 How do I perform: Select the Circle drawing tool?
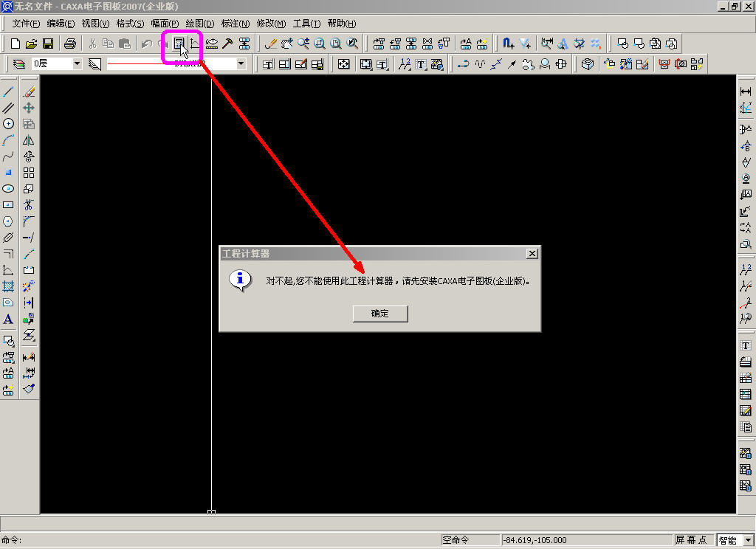tap(8, 124)
